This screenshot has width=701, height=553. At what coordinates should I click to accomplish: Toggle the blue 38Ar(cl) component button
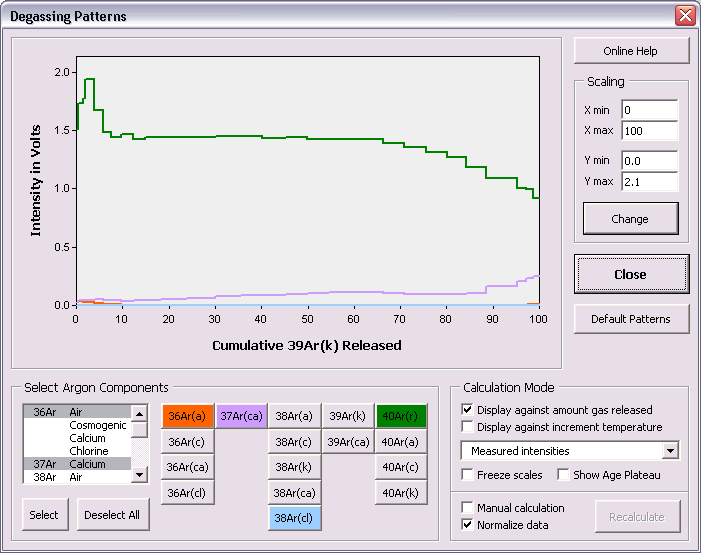294,518
